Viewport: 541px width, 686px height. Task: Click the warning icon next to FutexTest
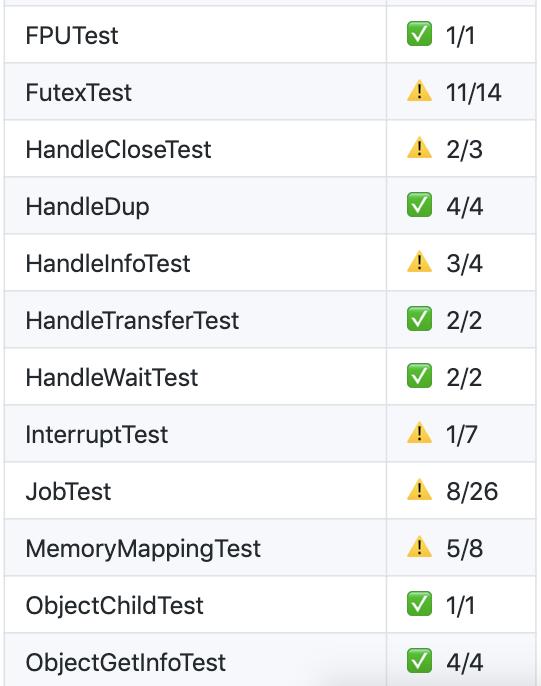[x=419, y=91]
